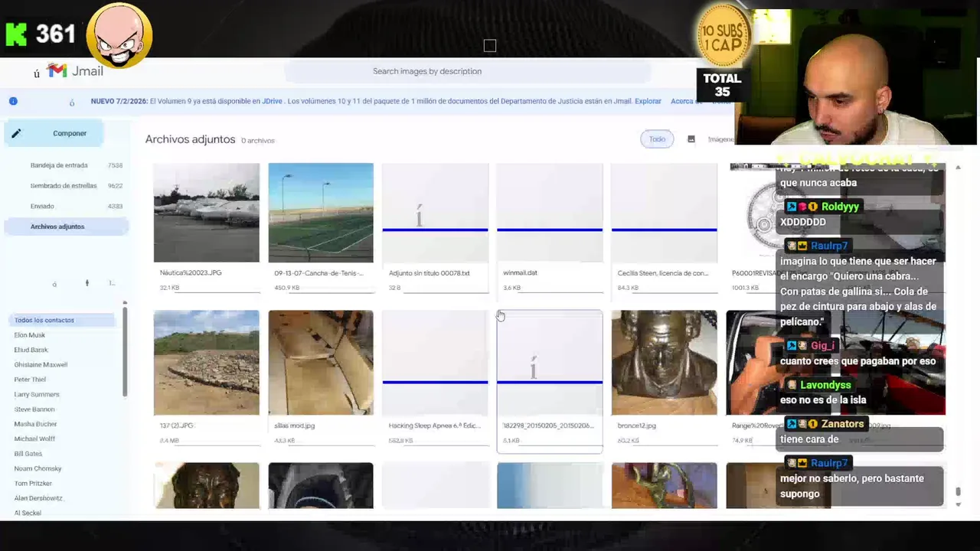
Task: Click the pencil icon beside Componer
Action: pyautogui.click(x=16, y=133)
